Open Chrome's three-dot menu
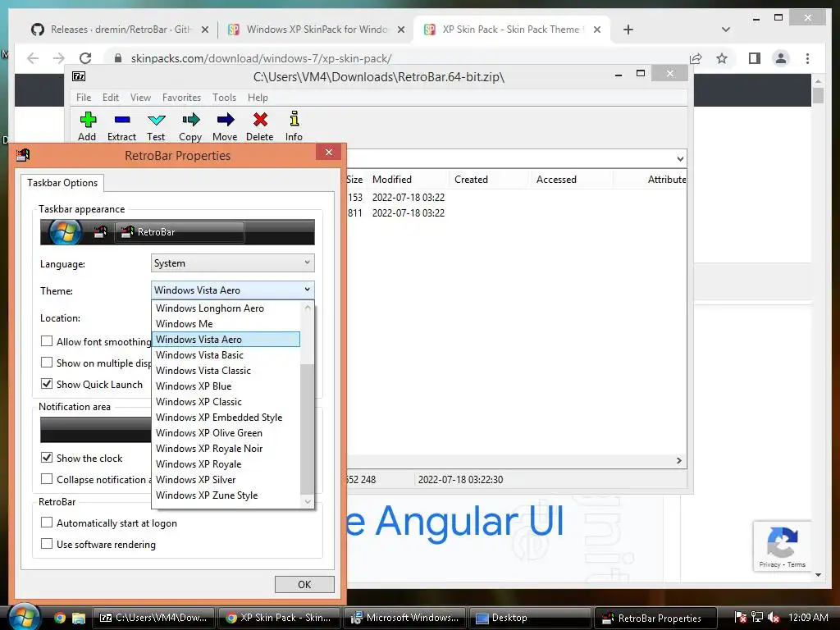 click(x=807, y=58)
